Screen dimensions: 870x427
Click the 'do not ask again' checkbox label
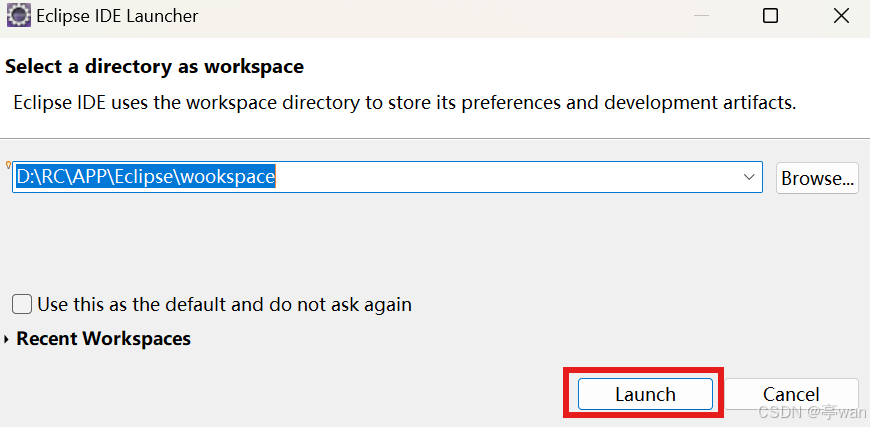(x=225, y=304)
